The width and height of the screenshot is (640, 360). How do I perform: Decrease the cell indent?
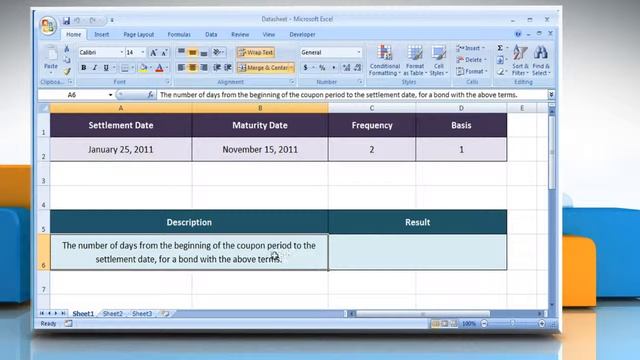tap(217, 68)
